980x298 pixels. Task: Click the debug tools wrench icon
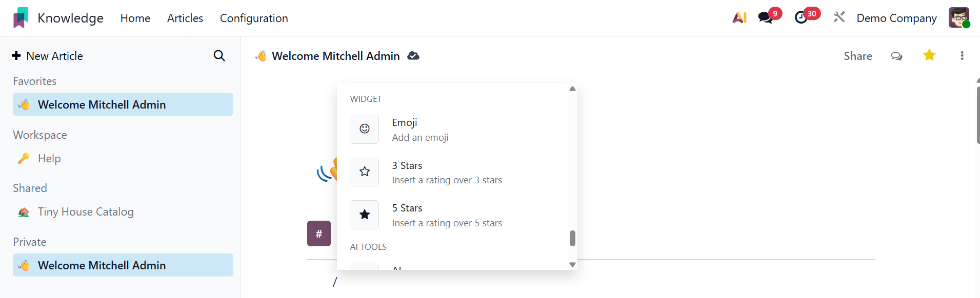[x=839, y=18]
